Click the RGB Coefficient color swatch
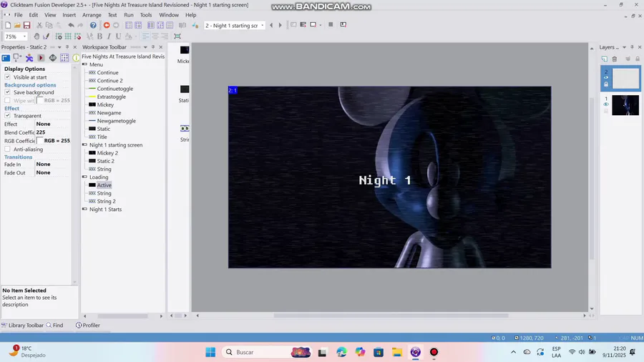 [40, 141]
